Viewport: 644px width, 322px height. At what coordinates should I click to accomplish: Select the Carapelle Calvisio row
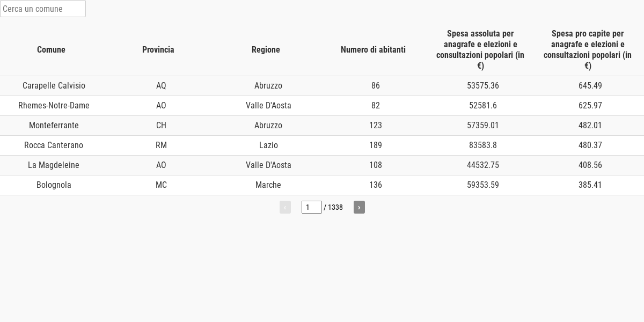(322, 86)
